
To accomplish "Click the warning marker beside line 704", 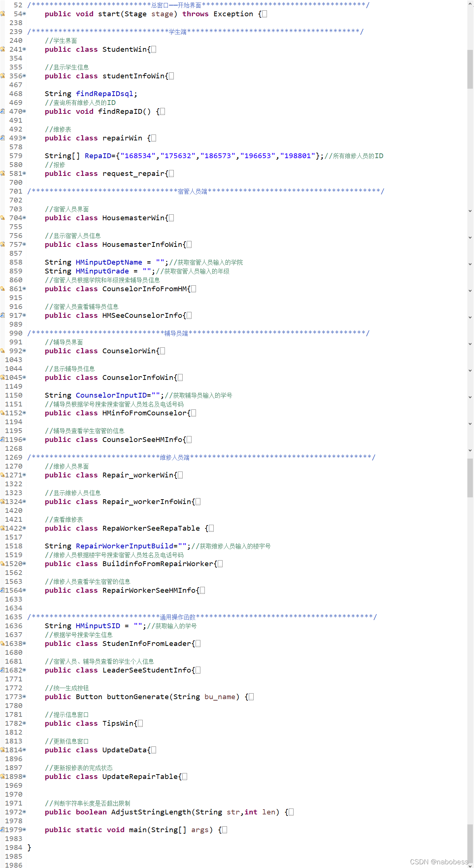I will [2, 218].
